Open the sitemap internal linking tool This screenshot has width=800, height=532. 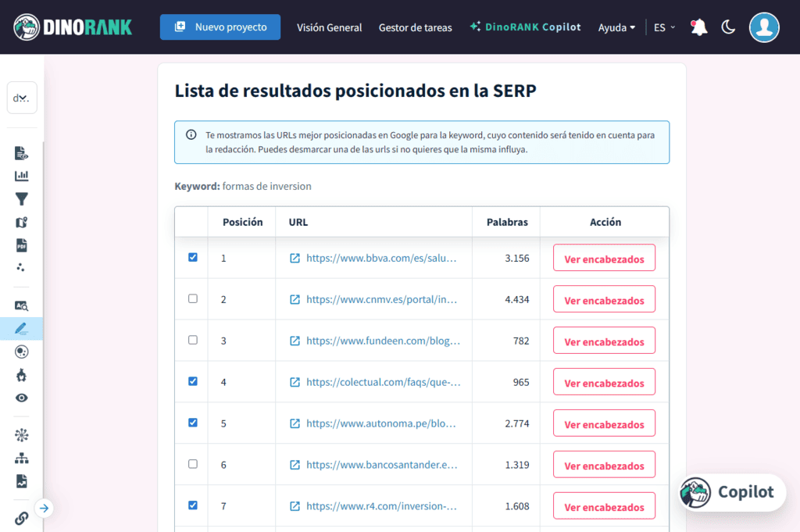(21, 458)
